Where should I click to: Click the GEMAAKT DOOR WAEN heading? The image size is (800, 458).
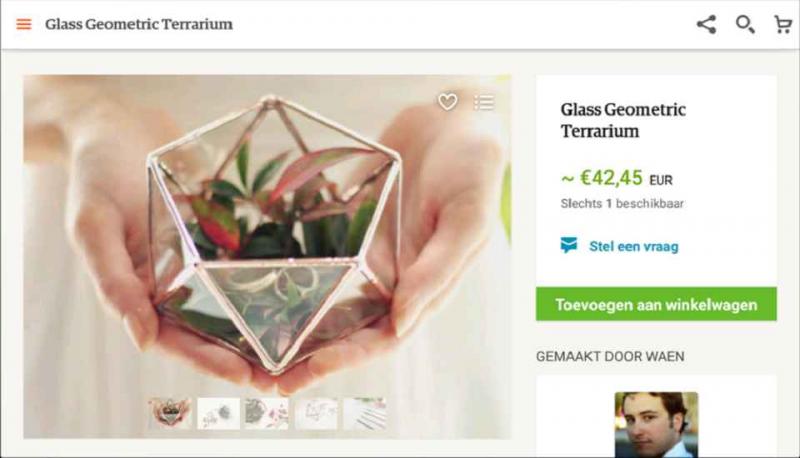pyautogui.click(x=610, y=356)
